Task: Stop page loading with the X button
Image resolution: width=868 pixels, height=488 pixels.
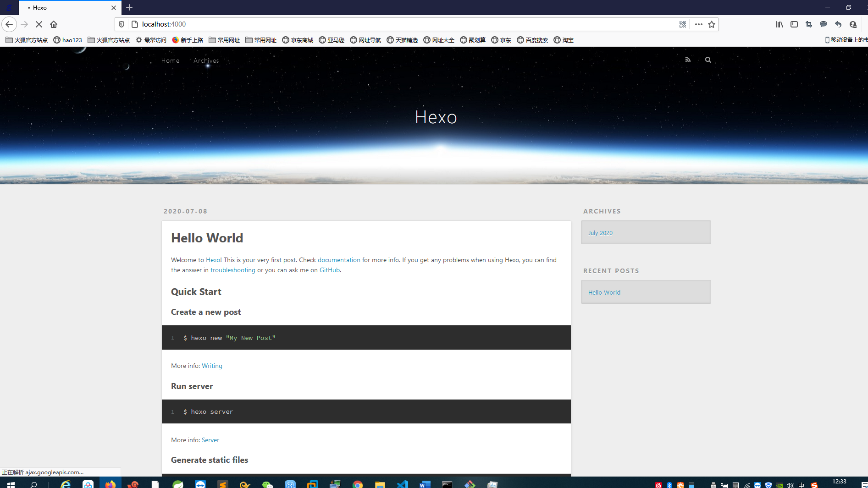Action: point(39,24)
